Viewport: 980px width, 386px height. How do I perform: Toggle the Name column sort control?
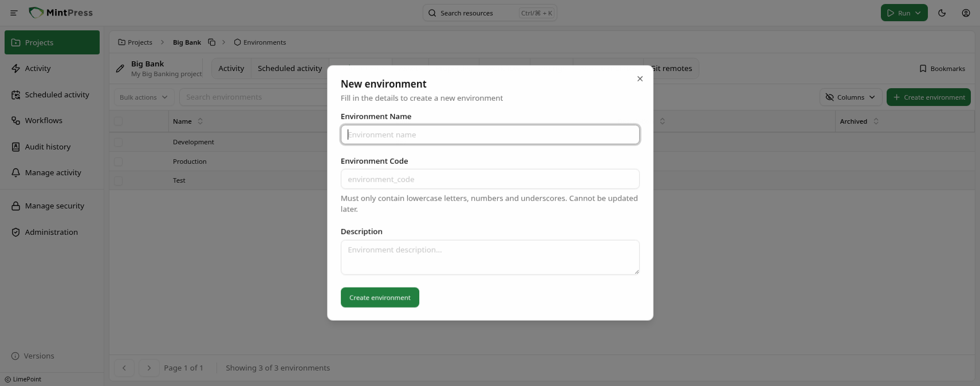(x=200, y=121)
